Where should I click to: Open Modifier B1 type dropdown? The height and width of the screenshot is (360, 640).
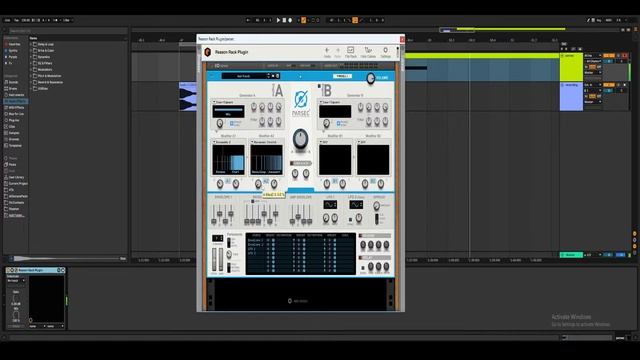pos(325,142)
